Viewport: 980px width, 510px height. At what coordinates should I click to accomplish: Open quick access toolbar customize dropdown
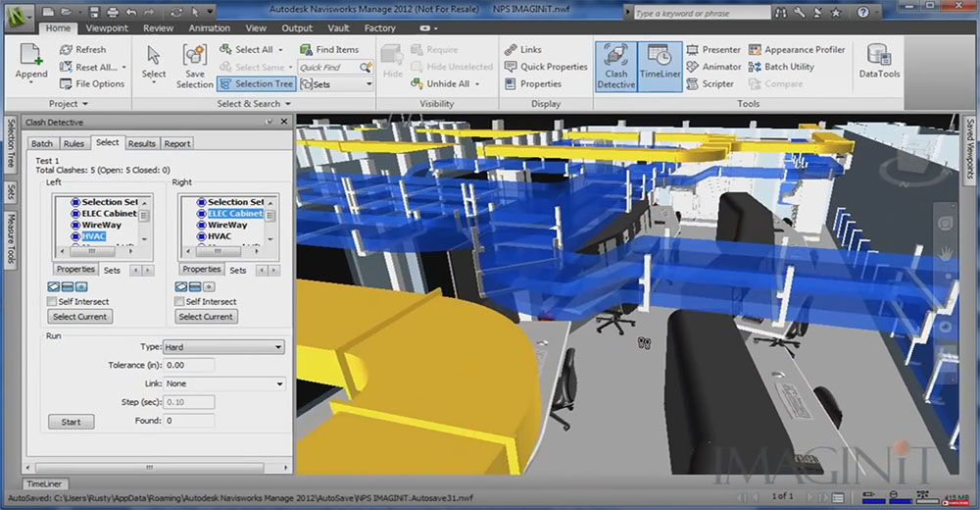coord(210,12)
